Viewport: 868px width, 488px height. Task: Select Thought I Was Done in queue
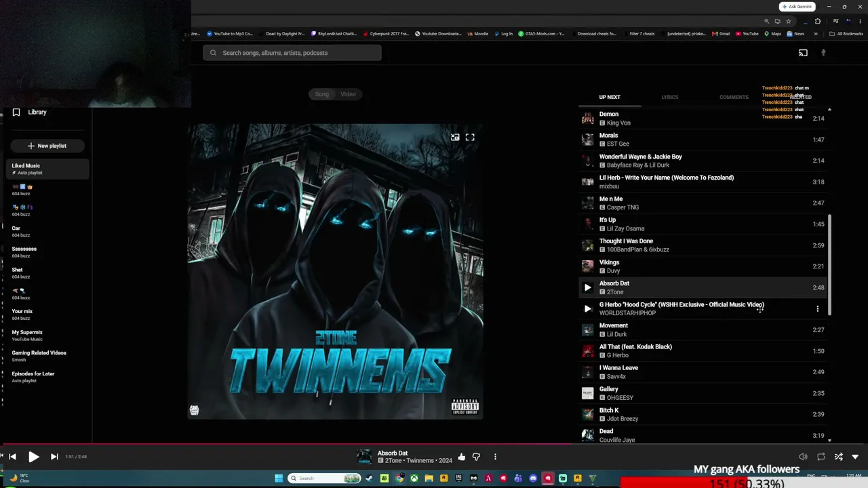coord(703,245)
